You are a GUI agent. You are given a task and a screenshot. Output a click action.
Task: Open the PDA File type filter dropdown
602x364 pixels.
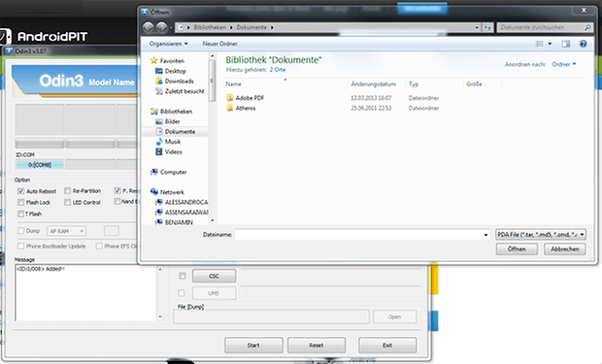point(541,234)
